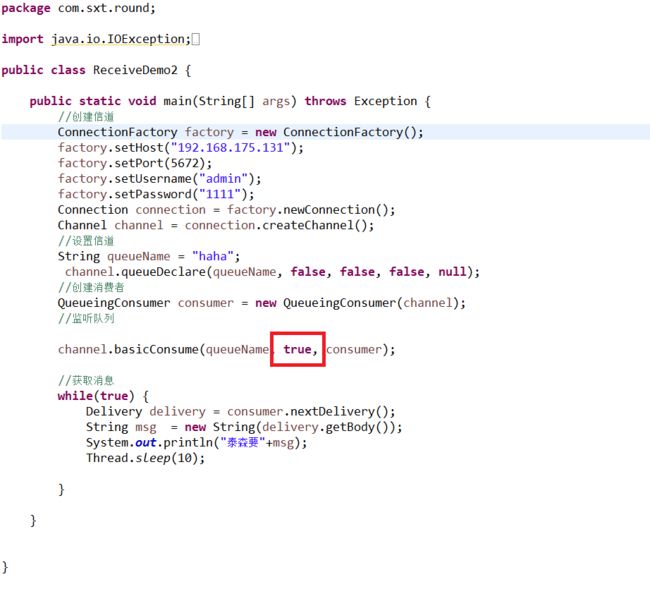Click the '//创建消费者' comment line
Viewport: 650px width, 589px height.
(91, 287)
